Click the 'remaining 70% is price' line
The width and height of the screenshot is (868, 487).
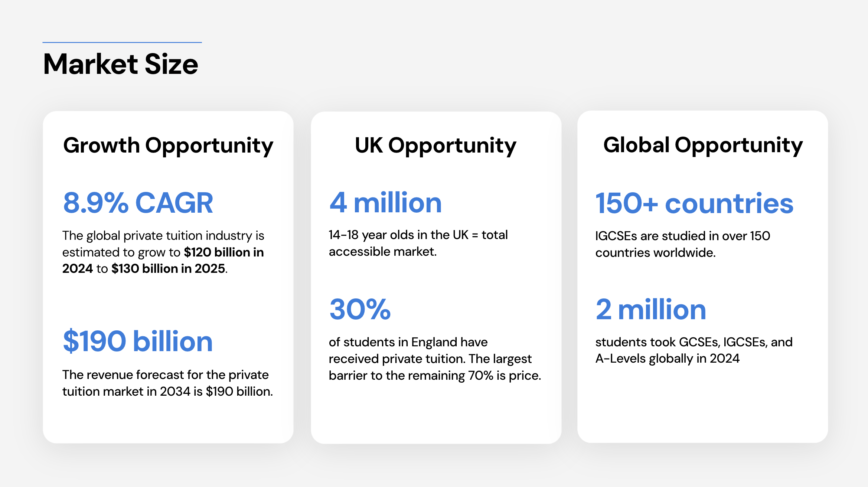click(x=435, y=376)
